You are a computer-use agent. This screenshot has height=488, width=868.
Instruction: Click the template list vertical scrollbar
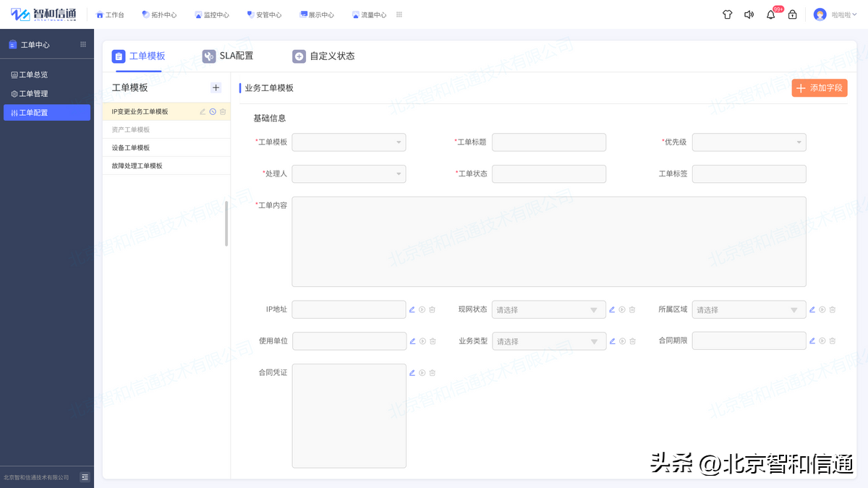coord(226,223)
